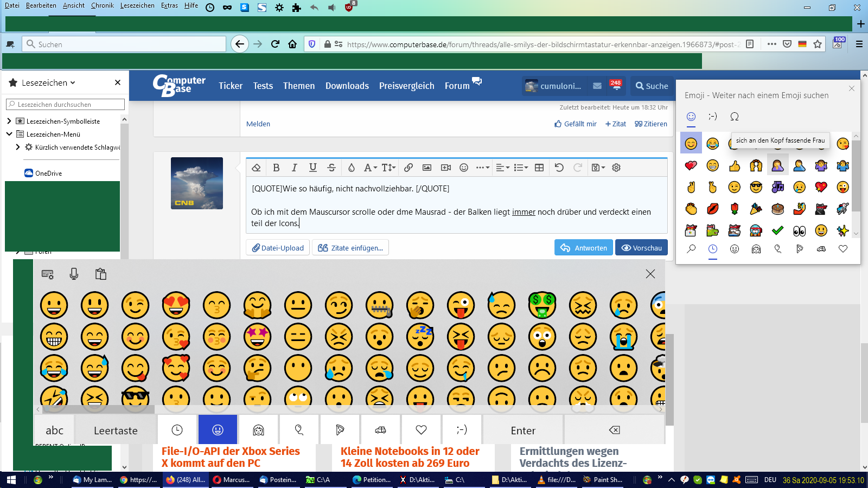Screen dimensions: 868x488
Task: Open the Downloads navigation item
Action: (x=347, y=86)
